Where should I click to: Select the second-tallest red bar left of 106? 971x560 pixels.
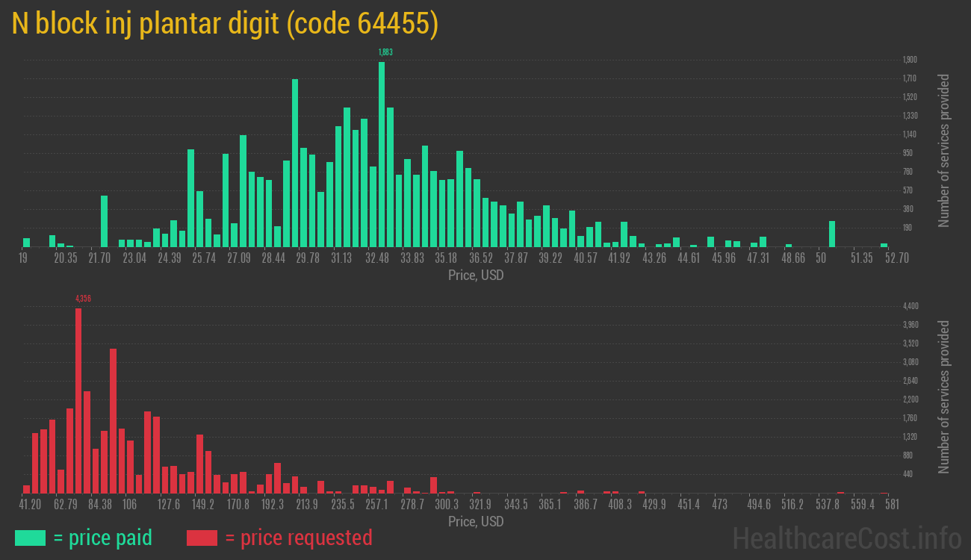click(x=114, y=420)
